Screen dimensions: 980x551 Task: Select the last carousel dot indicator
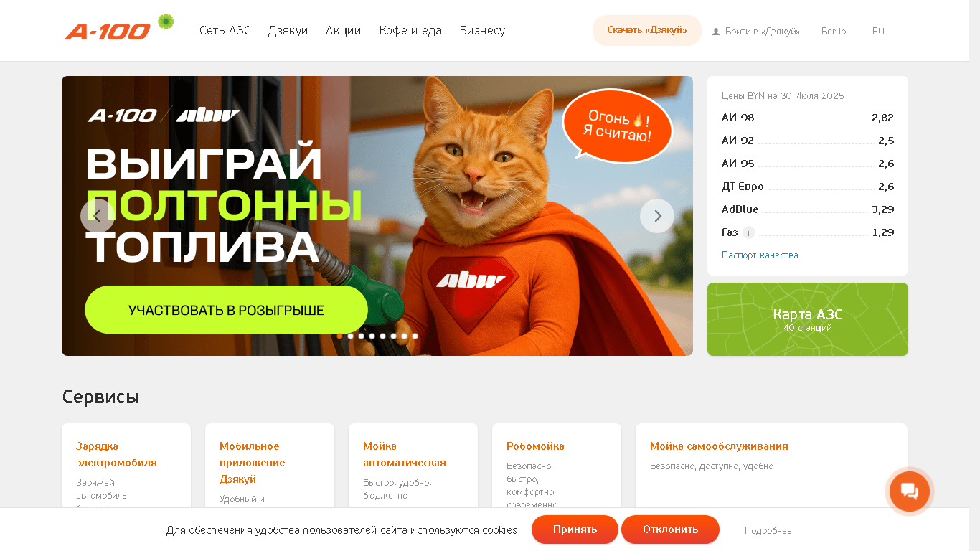(415, 336)
